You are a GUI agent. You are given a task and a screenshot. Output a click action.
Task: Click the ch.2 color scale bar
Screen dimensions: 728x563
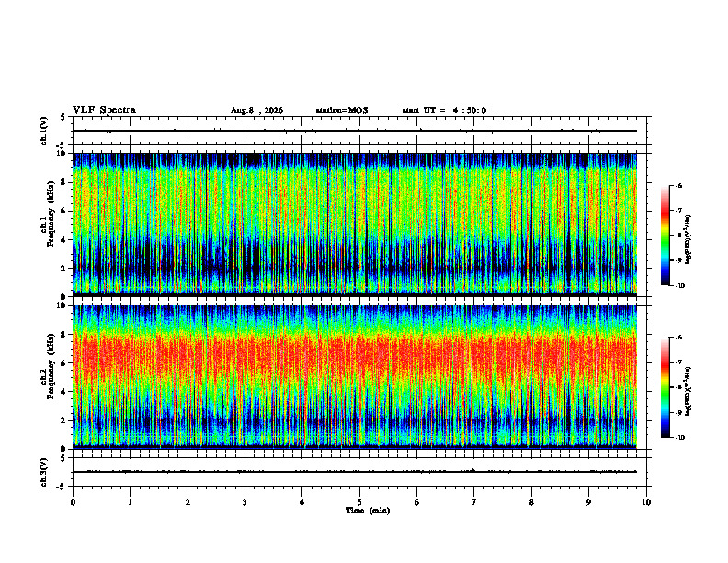tap(665, 387)
